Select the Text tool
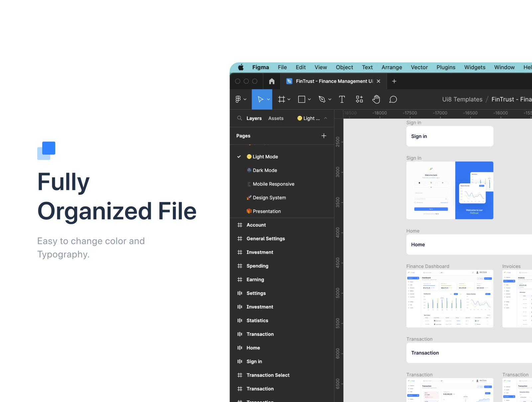Viewport: 532px width, 402px height. (x=342, y=99)
